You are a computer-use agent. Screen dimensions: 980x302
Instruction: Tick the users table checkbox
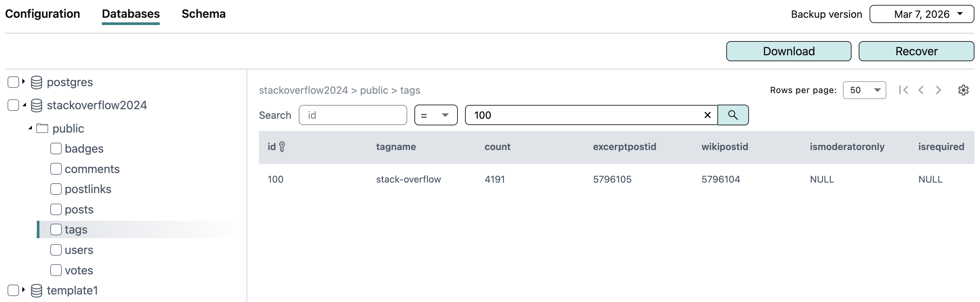pos(56,250)
